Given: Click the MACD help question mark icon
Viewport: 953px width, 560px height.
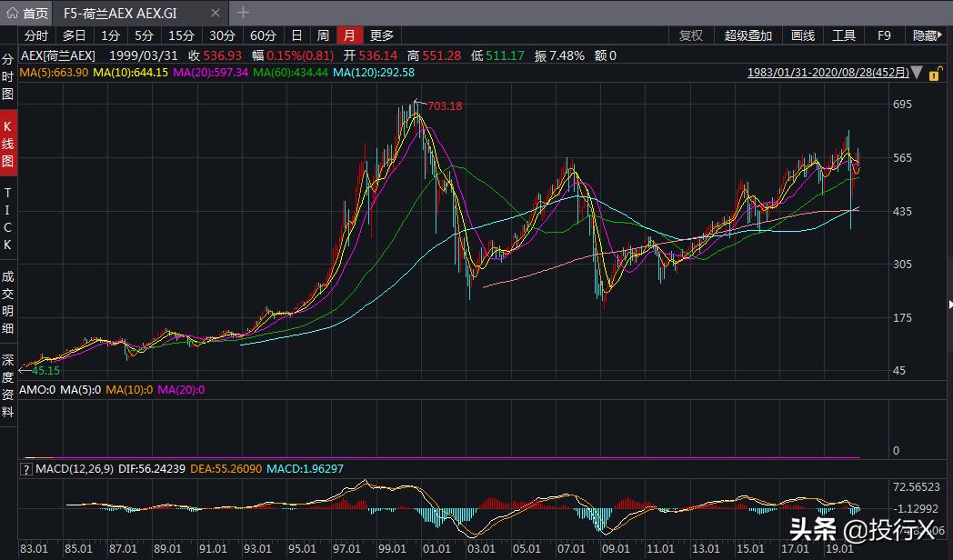Looking at the screenshot, I should point(25,469).
